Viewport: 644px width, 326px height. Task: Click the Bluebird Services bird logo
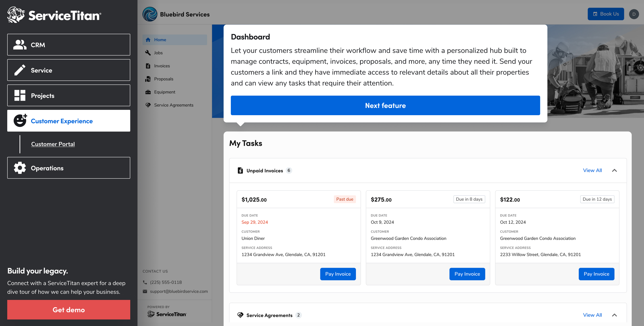[150, 14]
